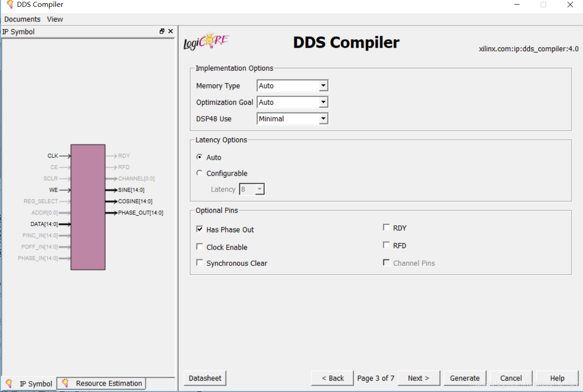Click the greyed CHANNEL[0:0] output label
Image resolution: width=583 pixels, height=392 pixels.
[x=136, y=178]
